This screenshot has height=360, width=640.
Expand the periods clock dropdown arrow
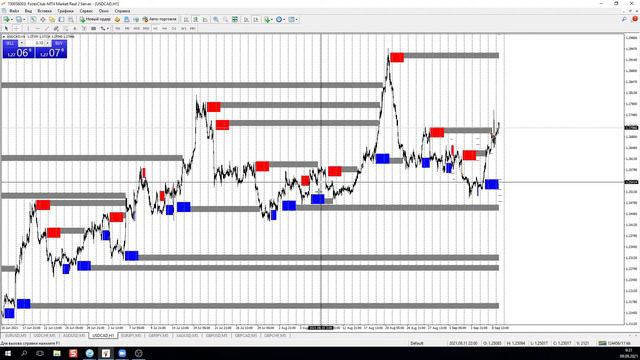pyautogui.click(x=284, y=19)
